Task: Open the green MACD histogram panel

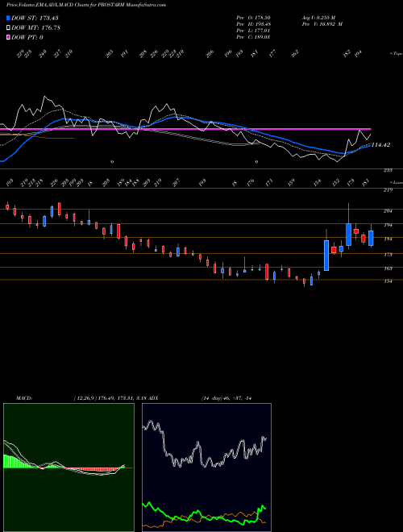Action: tap(69, 468)
